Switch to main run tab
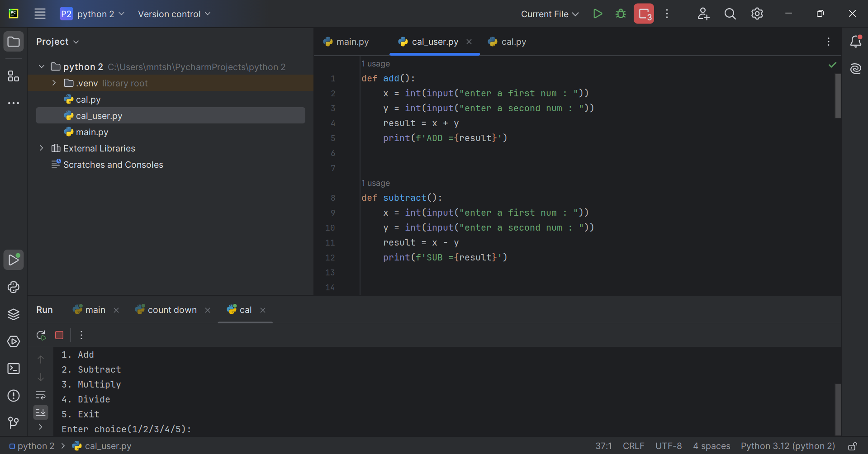 click(x=90, y=310)
